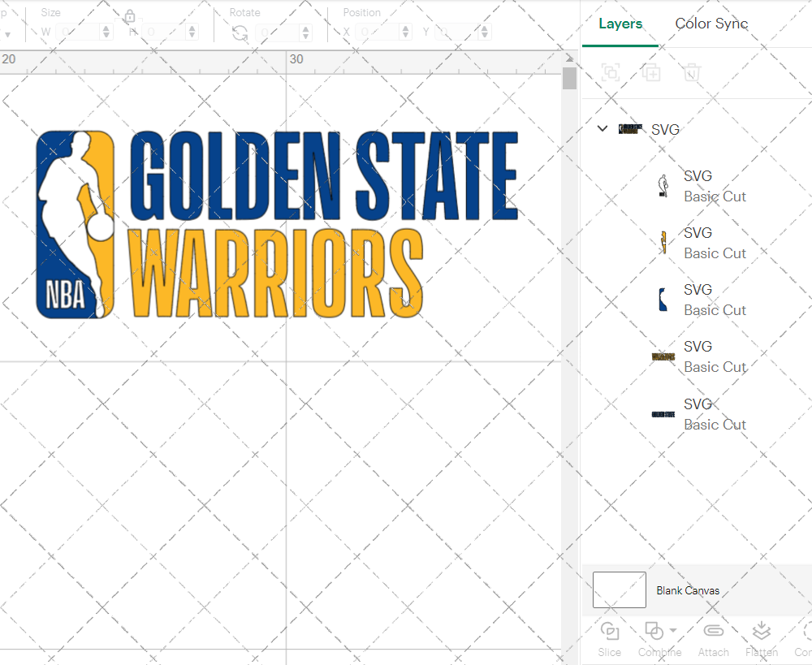Image resolution: width=812 pixels, height=665 pixels.
Task: Click the Rotate angle input field
Action: point(277,32)
